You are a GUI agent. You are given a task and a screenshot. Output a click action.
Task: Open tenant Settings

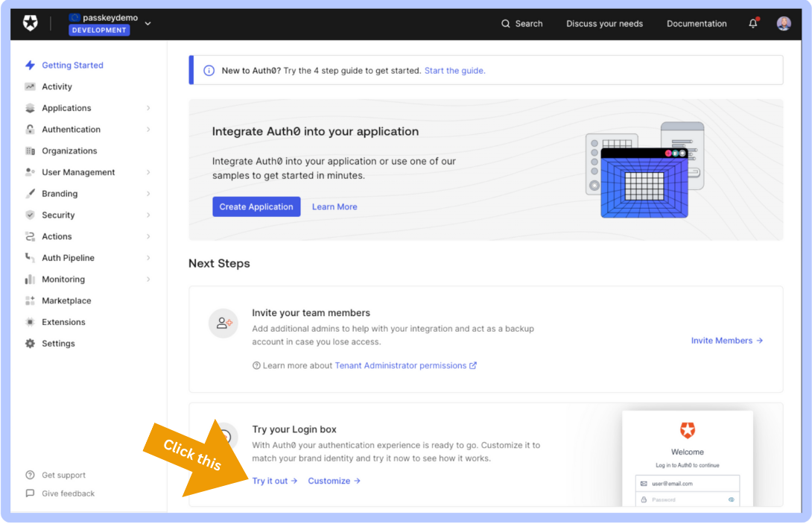pos(59,344)
